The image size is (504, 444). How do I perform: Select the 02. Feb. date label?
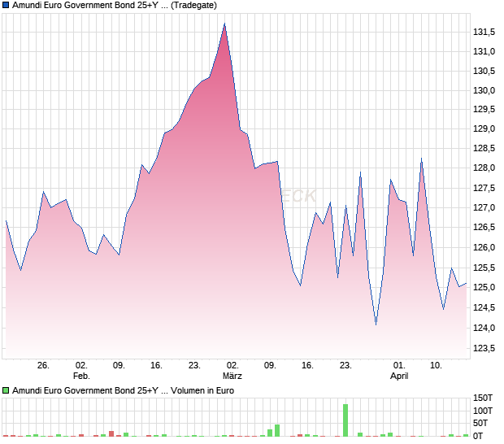click(80, 371)
